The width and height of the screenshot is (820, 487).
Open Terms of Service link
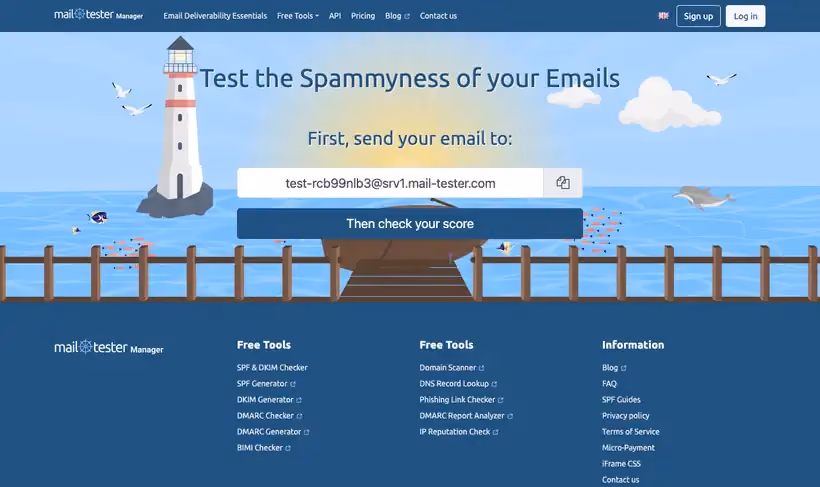[x=630, y=432]
